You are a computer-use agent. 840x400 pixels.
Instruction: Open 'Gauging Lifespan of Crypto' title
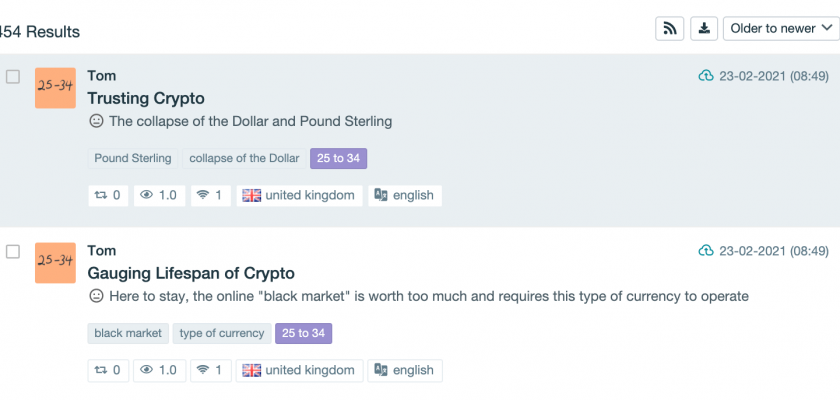tap(191, 273)
